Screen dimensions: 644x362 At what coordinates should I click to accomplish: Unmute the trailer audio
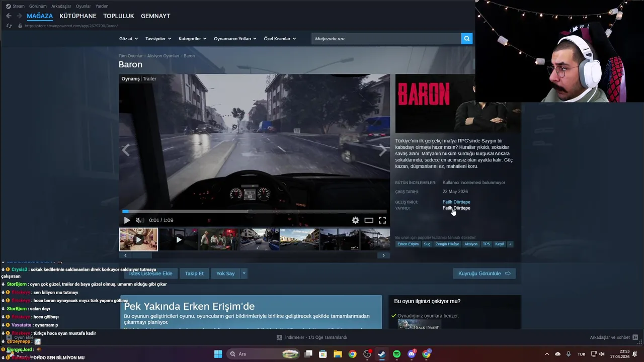[139, 220]
